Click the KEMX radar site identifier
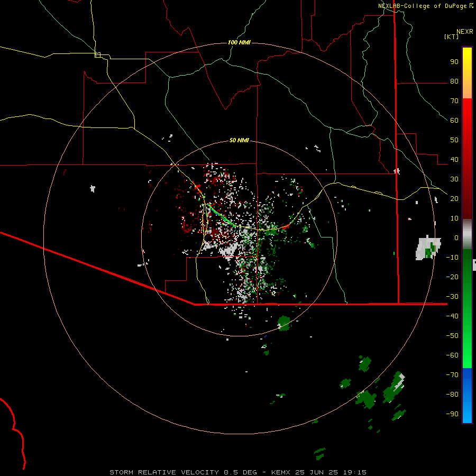Viewport: 476px width, 476px height. click(x=281, y=472)
